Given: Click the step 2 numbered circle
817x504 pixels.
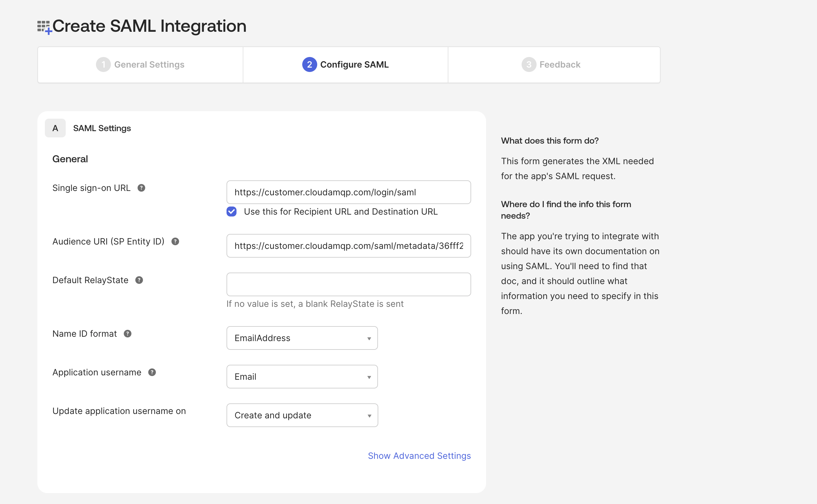Looking at the screenshot, I should (309, 64).
